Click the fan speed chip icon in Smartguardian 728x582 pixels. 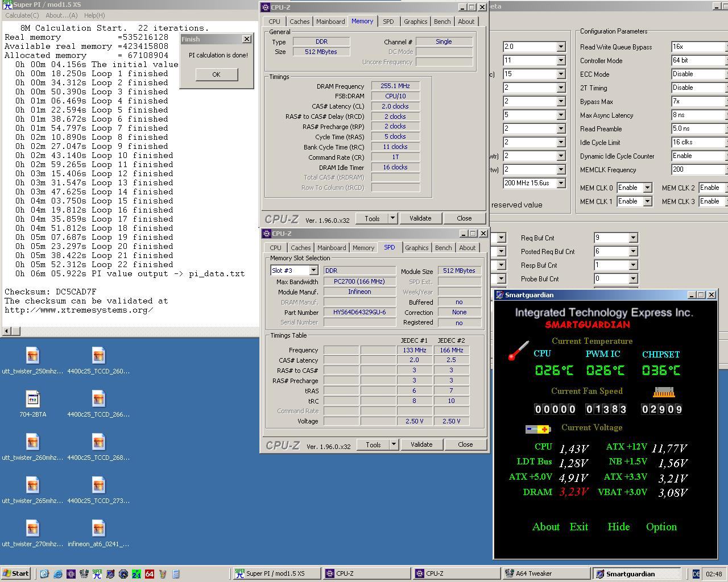click(663, 392)
